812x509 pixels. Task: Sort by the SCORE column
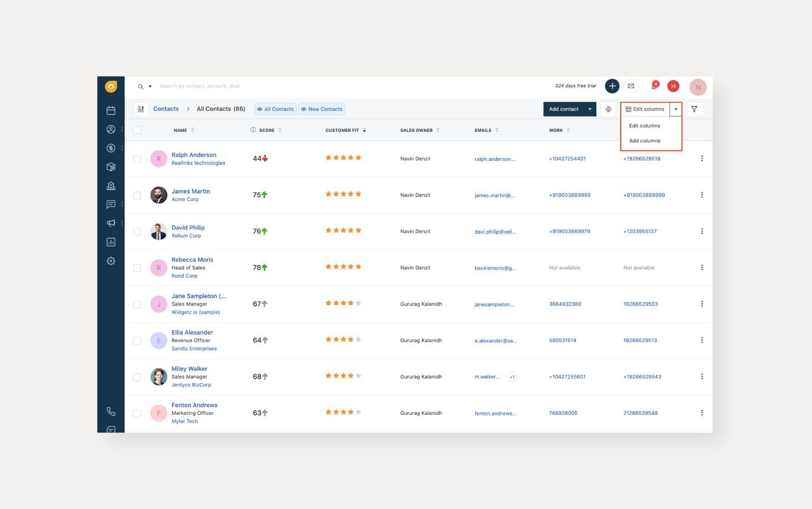pyautogui.click(x=280, y=130)
